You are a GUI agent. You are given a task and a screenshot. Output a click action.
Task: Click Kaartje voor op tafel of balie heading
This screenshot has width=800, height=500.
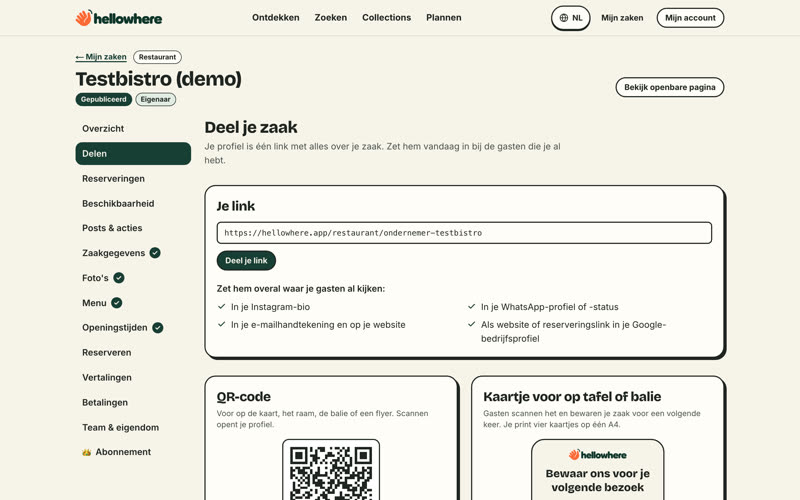pyautogui.click(x=572, y=396)
